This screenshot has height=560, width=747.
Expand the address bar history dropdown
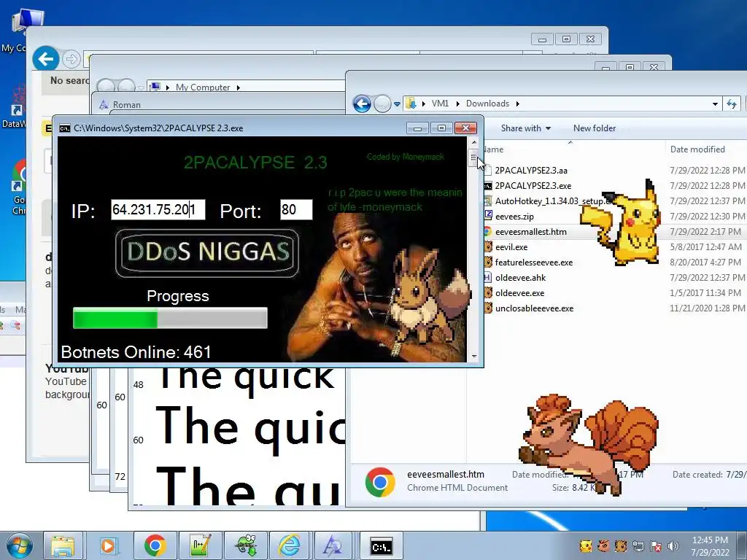pos(715,104)
